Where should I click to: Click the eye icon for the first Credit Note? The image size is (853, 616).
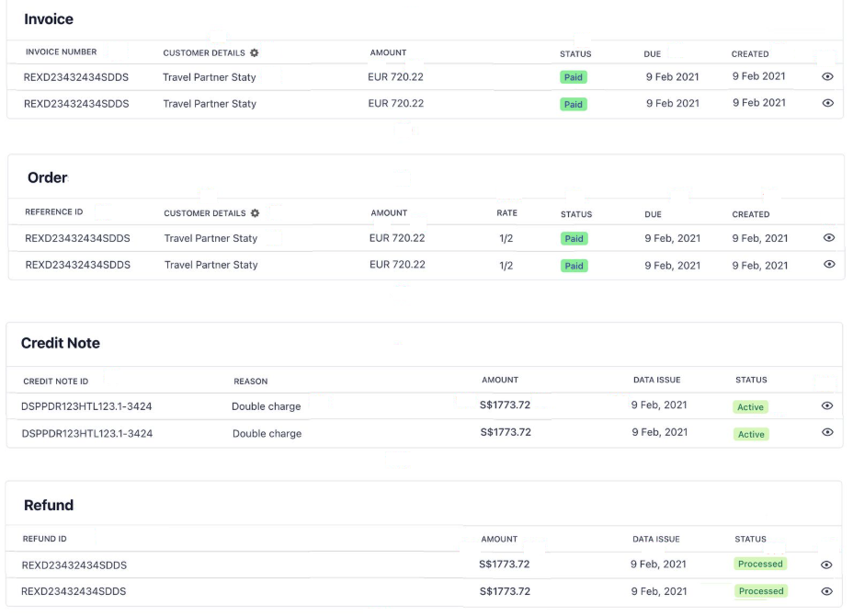(x=827, y=405)
